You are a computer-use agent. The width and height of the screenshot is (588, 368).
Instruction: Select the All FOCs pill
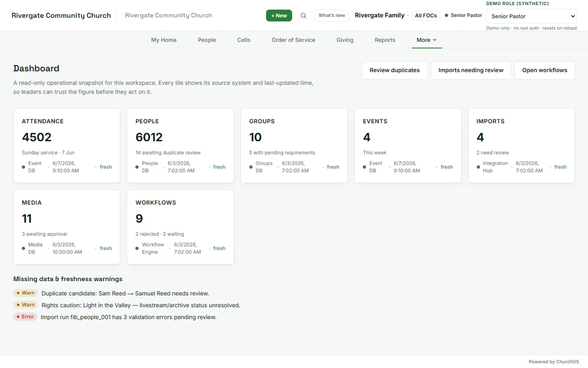(x=426, y=15)
